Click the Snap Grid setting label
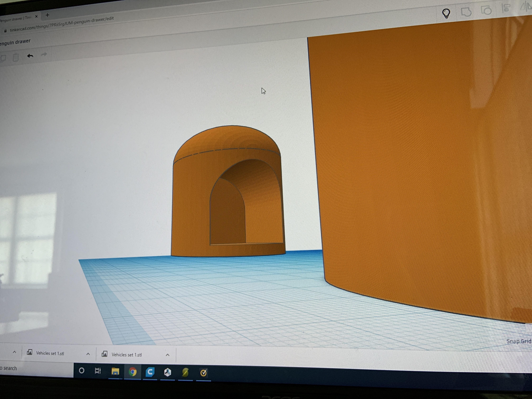 pos(518,341)
